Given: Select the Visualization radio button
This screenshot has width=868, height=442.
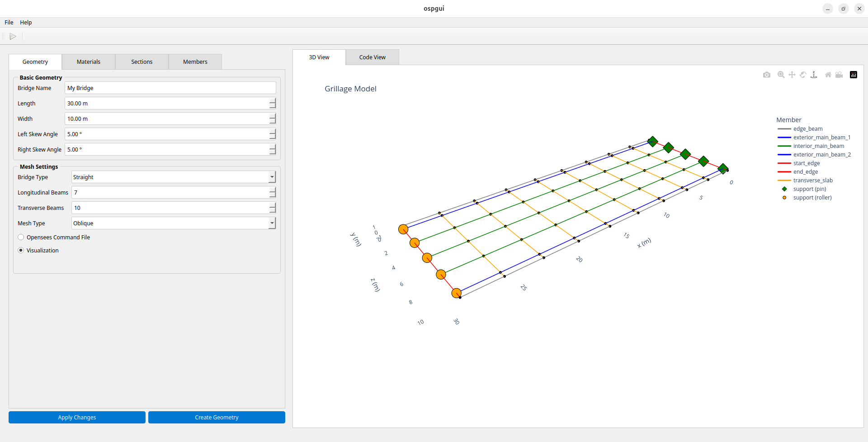Looking at the screenshot, I should 21,251.
